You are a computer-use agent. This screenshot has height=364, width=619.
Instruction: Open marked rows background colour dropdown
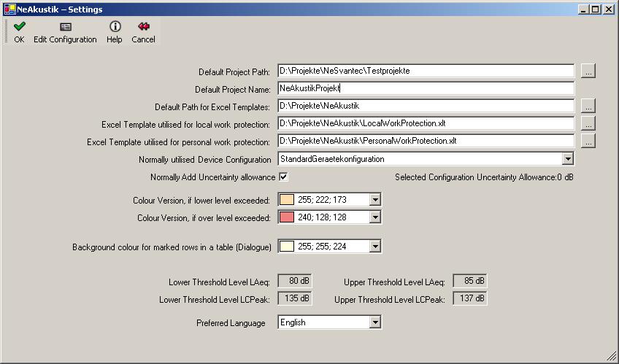point(375,247)
